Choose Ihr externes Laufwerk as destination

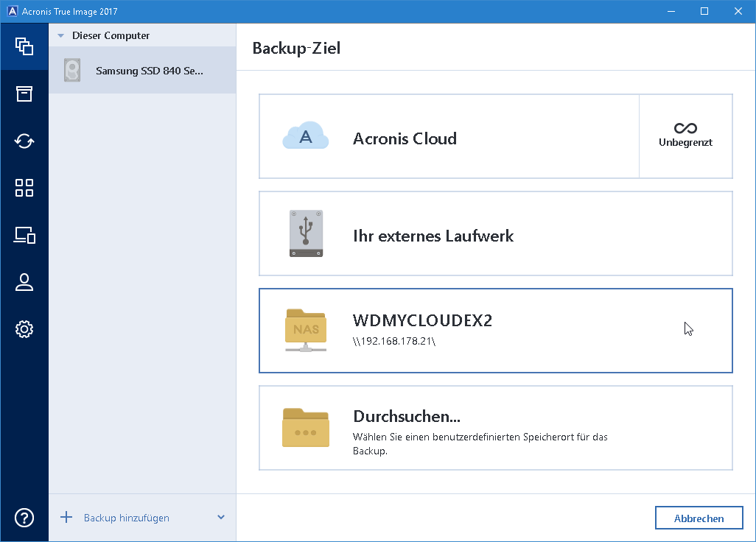[x=496, y=233]
